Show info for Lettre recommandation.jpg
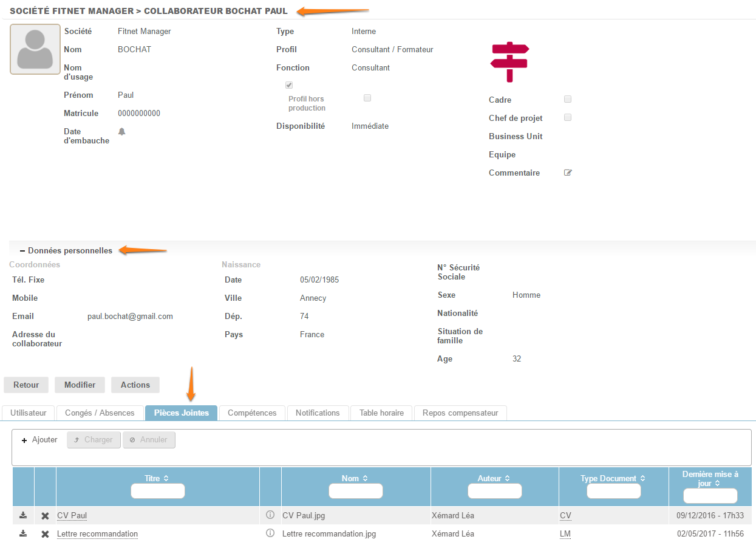The image size is (756, 542). [x=270, y=533]
